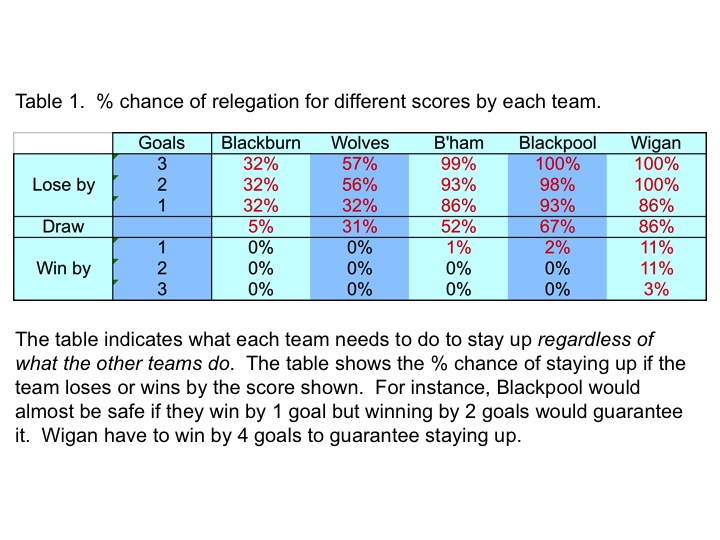Image resolution: width=720 pixels, height=540 pixels.
Task: Select the Blackpool column header
Action: [557, 143]
